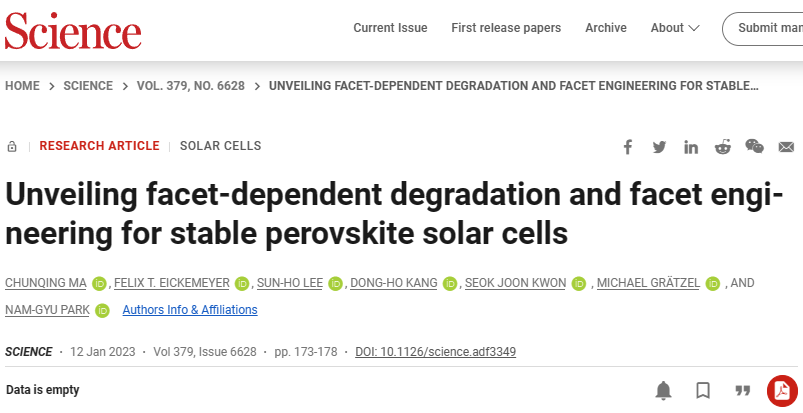The width and height of the screenshot is (803, 413).
Task: Download PDF with red button
Action: (x=782, y=391)
